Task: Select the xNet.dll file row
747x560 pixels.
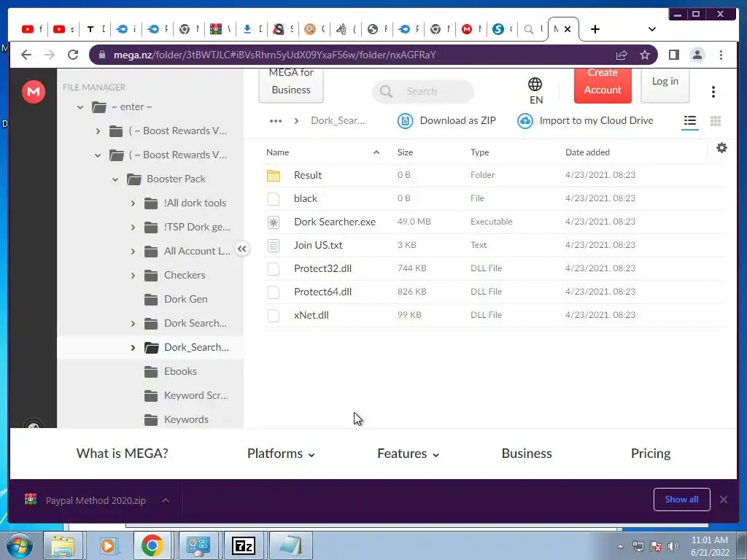Action: pos(493,315)
